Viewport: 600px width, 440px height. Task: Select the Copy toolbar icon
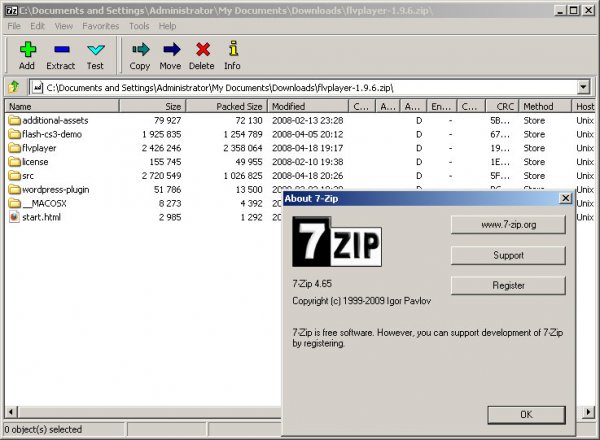pyautogui.click(x=140, y=49)
